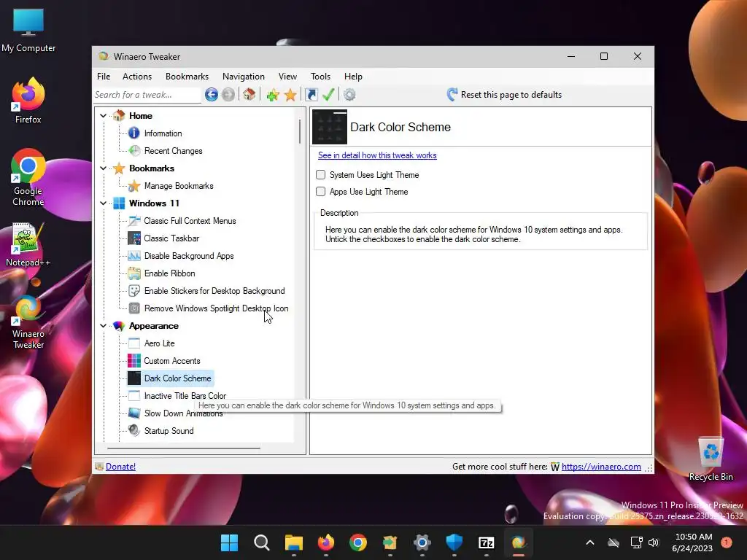Image resolution: width=747 pixels, height=560 pixels.
Task: Open 7z app from taskbar
Action: coord(487,542)
